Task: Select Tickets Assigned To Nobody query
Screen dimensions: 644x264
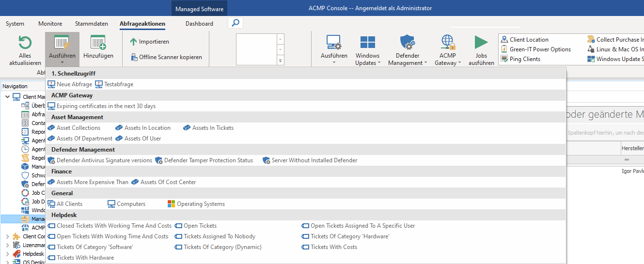Action: tap(215, 236)
